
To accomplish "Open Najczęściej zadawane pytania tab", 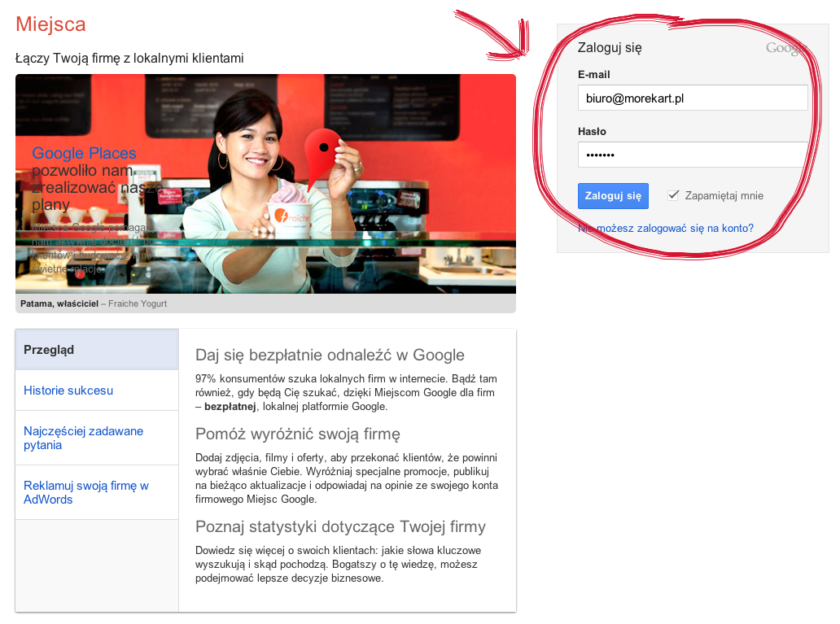I will tap(97, 439).
